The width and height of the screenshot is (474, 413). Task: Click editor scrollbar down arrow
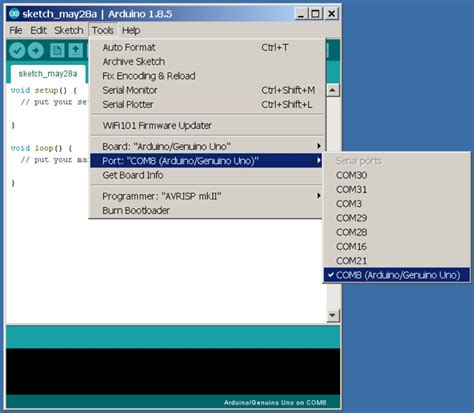point(333,315)
